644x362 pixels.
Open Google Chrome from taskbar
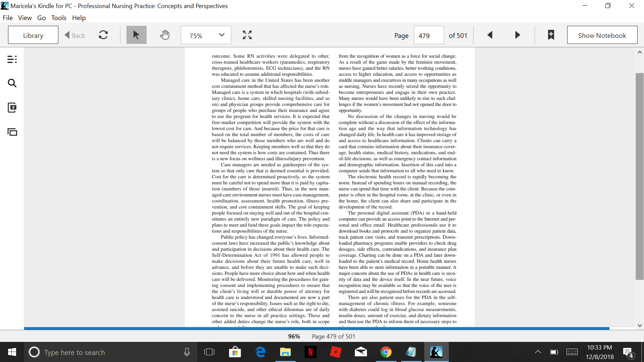pos(386,352)
